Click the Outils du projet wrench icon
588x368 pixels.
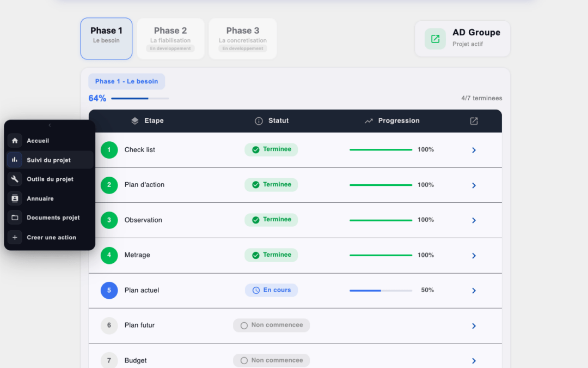15,179
